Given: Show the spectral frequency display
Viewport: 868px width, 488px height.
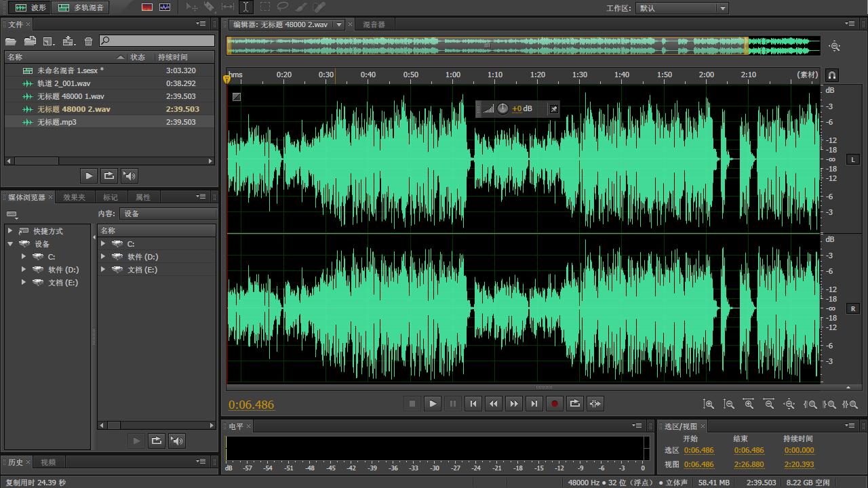Looking at the screenshot, I should click(147, 7).
